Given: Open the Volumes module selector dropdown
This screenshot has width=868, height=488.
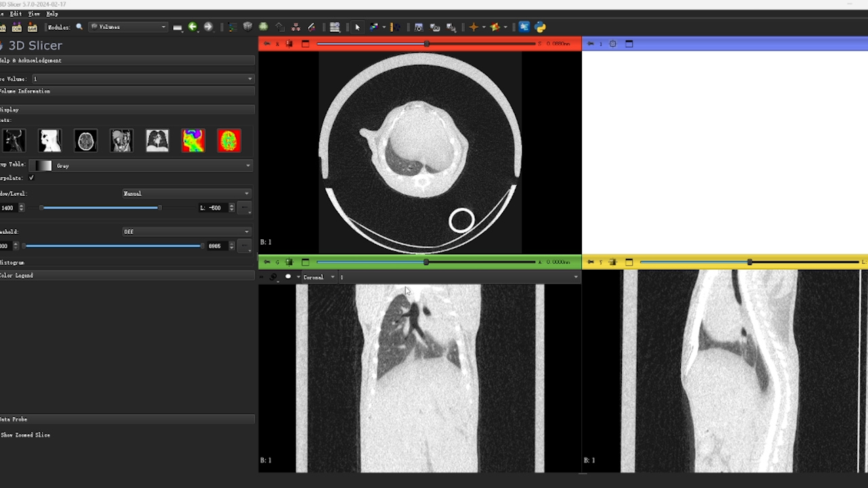Looking at the screenshot, I should pos(128,27).
